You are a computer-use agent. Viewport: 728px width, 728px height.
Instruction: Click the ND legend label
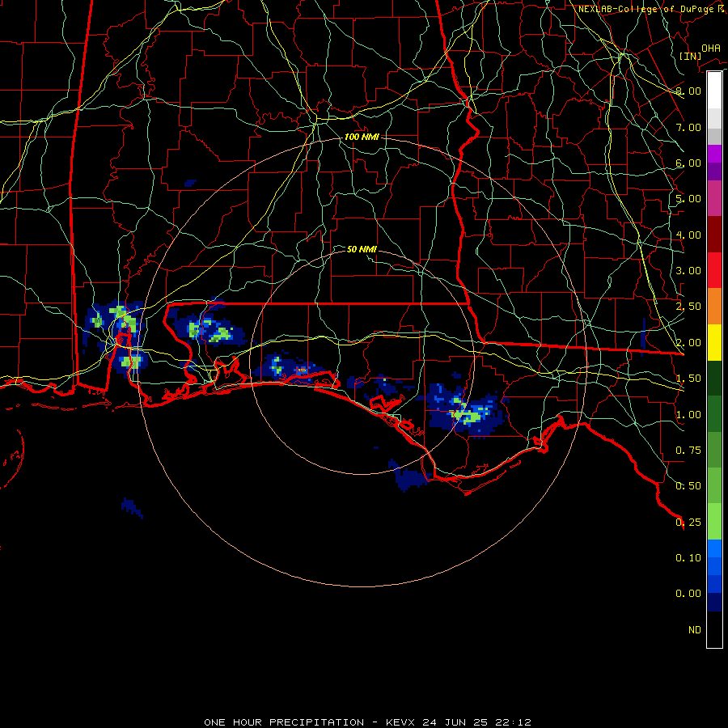coord(695,630)
